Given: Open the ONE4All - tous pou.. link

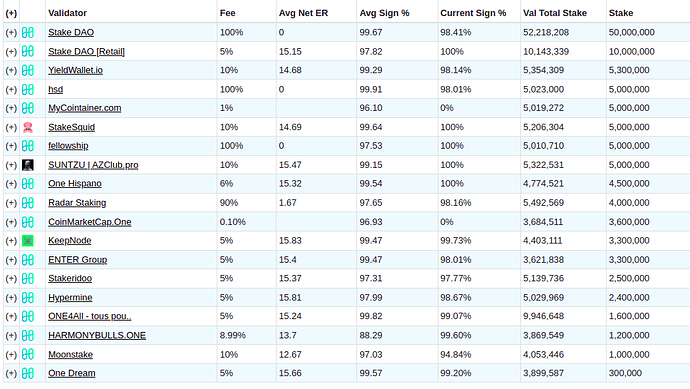Looking at the screenshot, I should click(90, 316).
